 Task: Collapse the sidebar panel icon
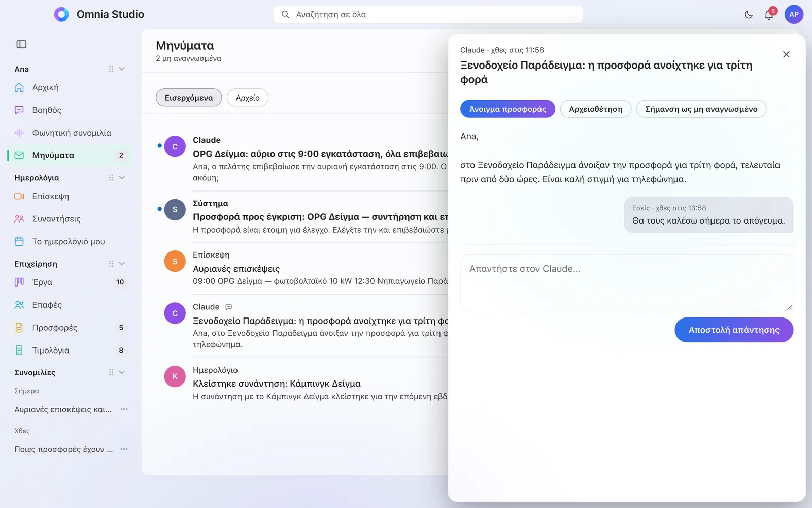[x=21, y=44]
